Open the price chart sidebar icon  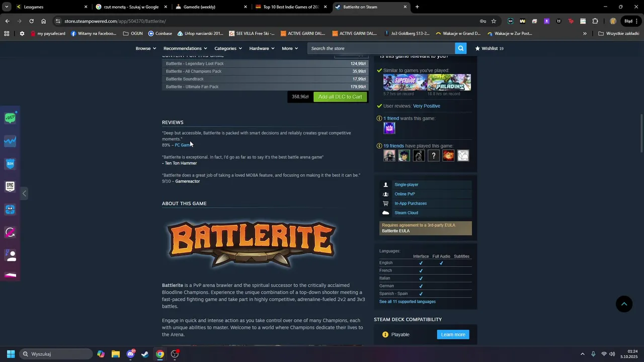[x=10, y=141]
